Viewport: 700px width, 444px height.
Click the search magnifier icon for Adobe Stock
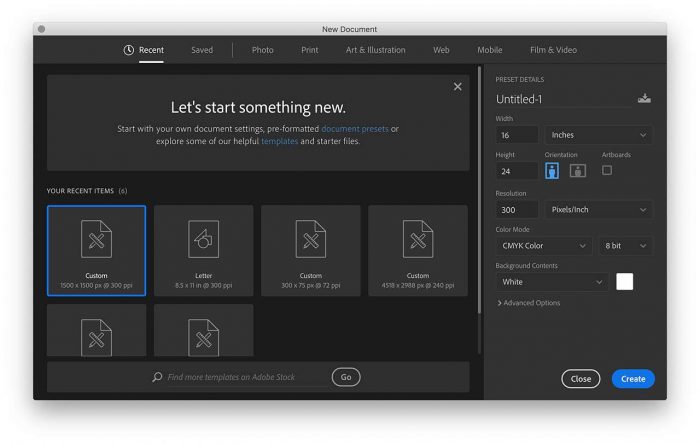157,377
